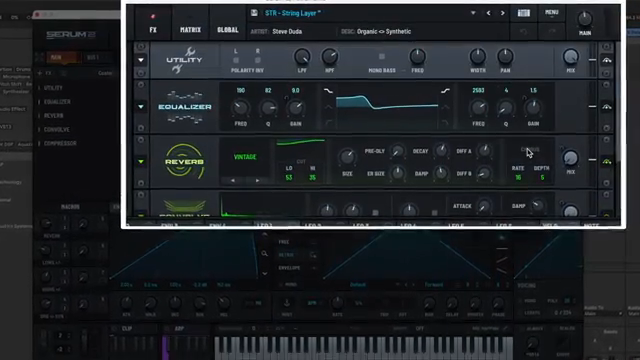The width and height of the screenshot is (640, 360).
Task: Click the description Organic <> Synthetic
Action: click(x=384, y=31)
